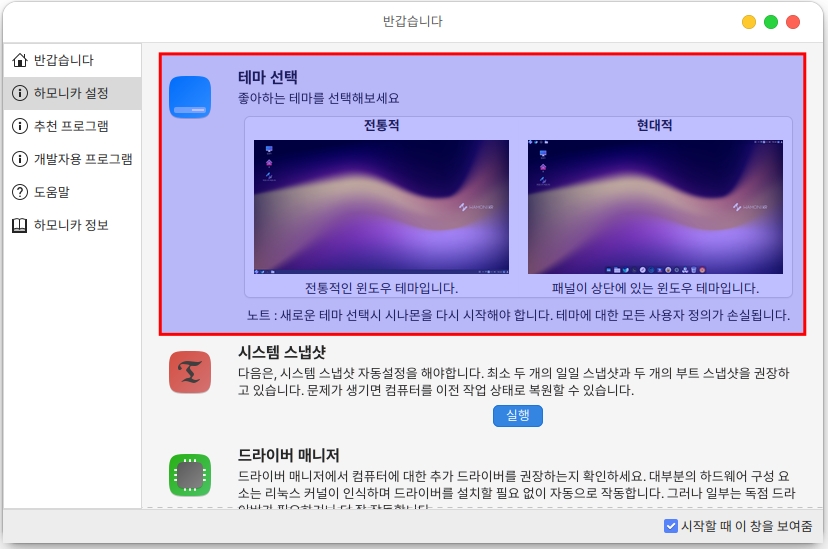Click the question mark icon beside 도움말

pos(19,192)
